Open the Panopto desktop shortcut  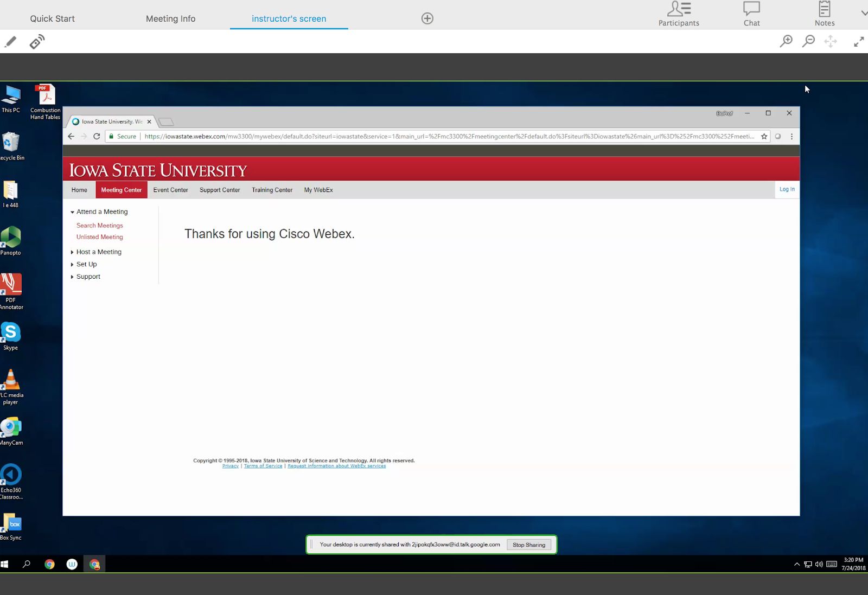point(10,241)
